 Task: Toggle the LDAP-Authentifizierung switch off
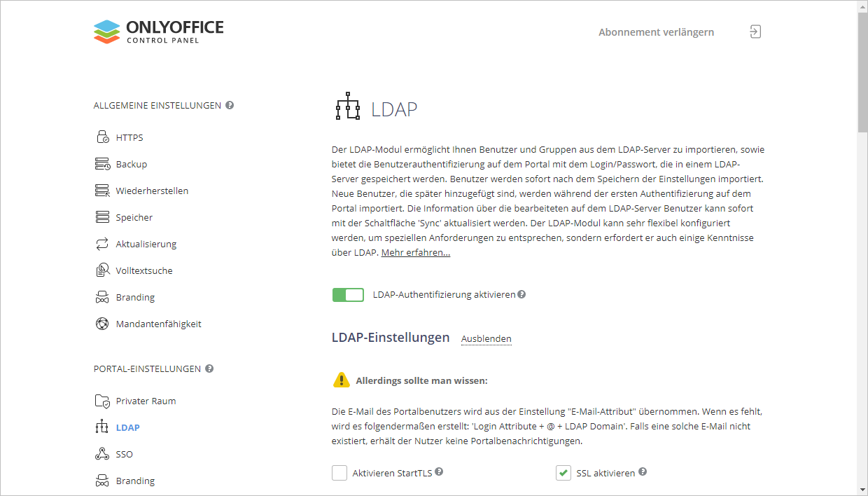349,295
